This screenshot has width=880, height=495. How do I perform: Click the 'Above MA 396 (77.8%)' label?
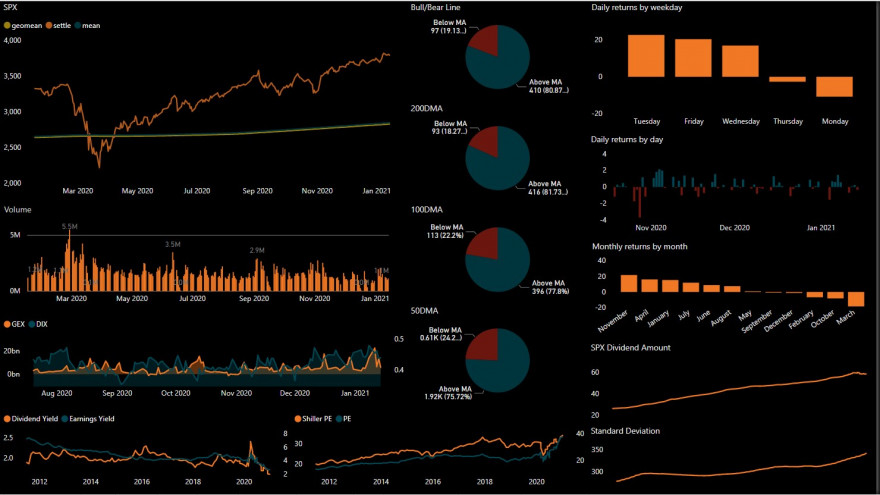[550, 287]
